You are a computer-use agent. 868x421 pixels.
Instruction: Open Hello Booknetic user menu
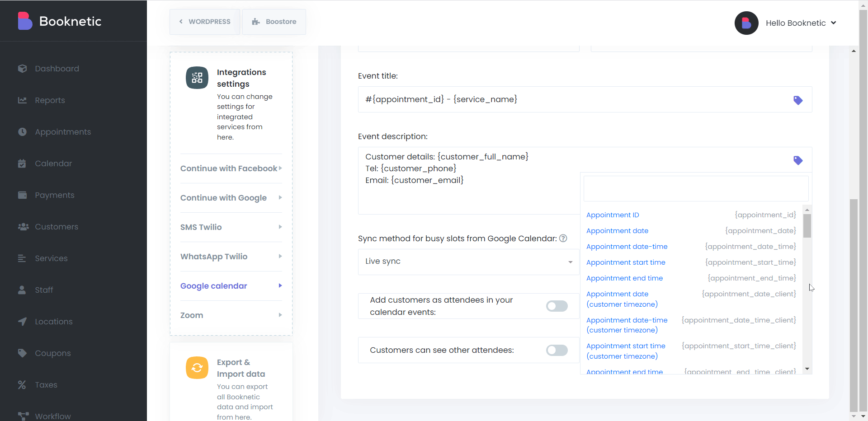tap(801, 23)
